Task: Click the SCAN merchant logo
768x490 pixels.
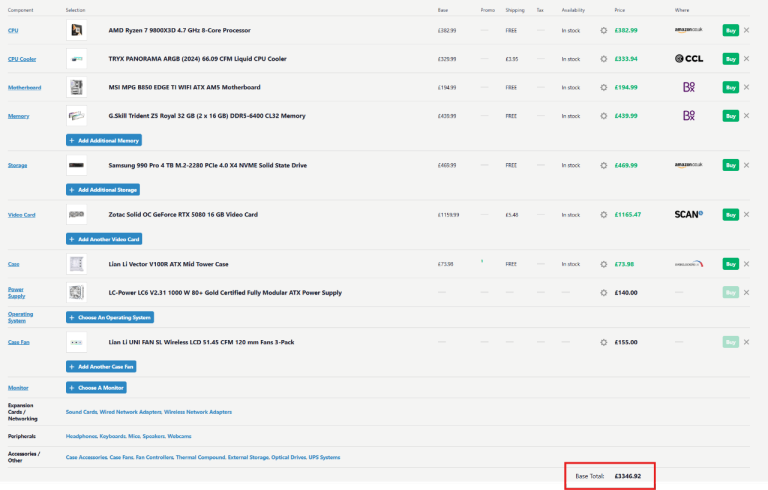Action: tap(689, 214)
